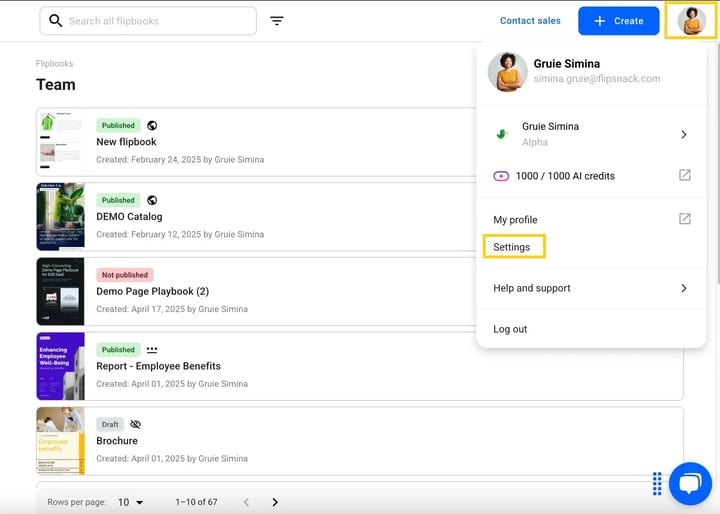Open the external link icon next to My profile
720x514 pixels.
[685, 219]
